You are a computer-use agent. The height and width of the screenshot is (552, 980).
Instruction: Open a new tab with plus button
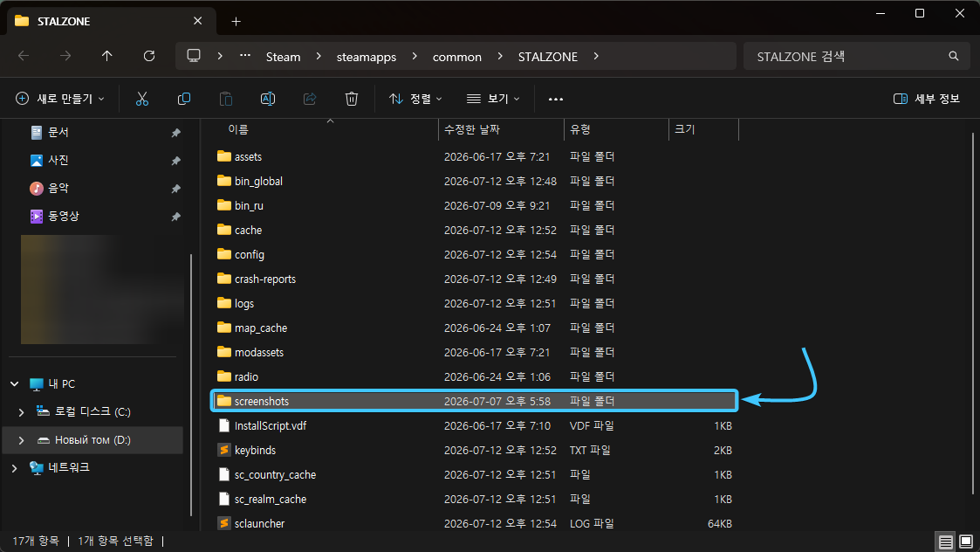tap(236, 21)
